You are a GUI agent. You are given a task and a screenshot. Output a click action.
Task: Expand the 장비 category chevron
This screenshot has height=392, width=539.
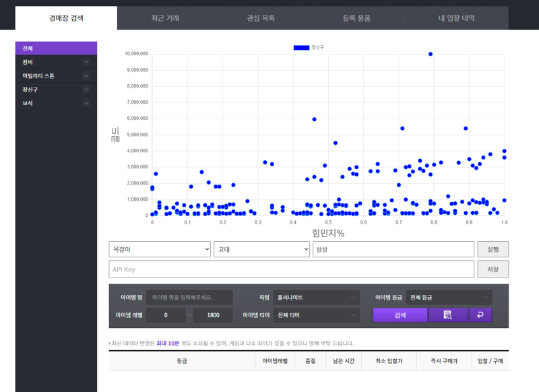coord(86,62)
